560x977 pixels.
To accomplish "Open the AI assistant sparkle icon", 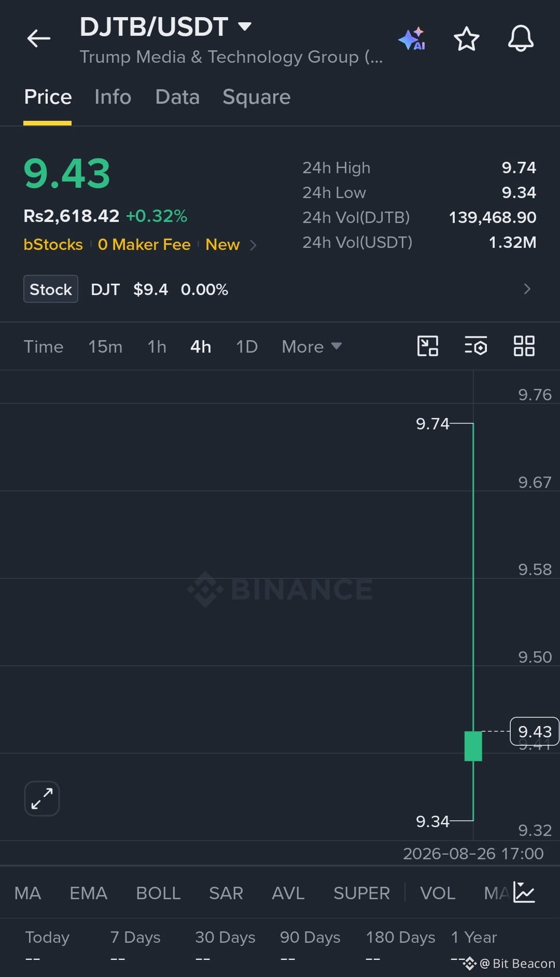I will coord(412,39).
